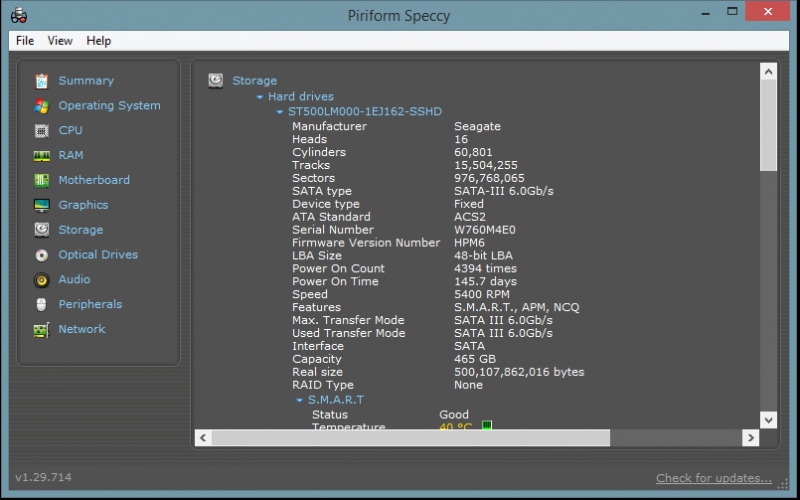Open the Audio section
Viewport: 800px width, 500px height.
[74, 280]
